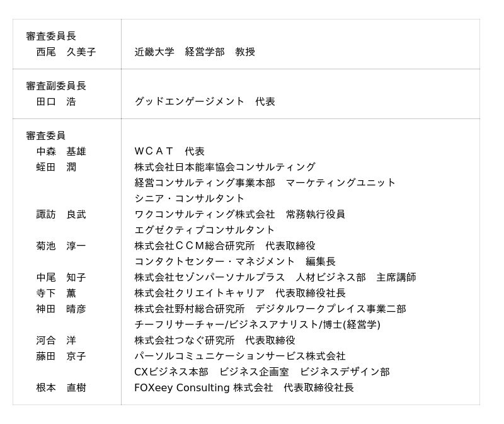This screenshot has width=504, height=424.
Task: Click グッドエンゲージメント 代表 text
Action: point(205,101)
